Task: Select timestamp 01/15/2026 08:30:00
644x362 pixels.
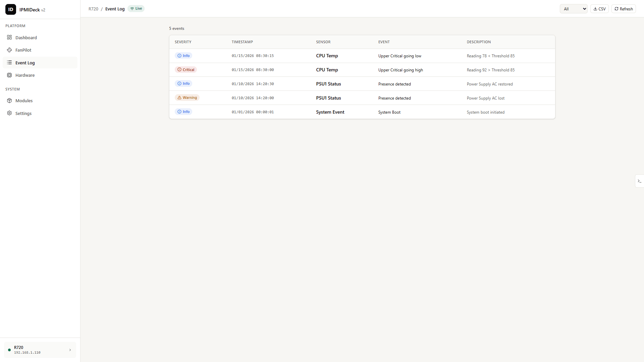Action: click(253, 70)
